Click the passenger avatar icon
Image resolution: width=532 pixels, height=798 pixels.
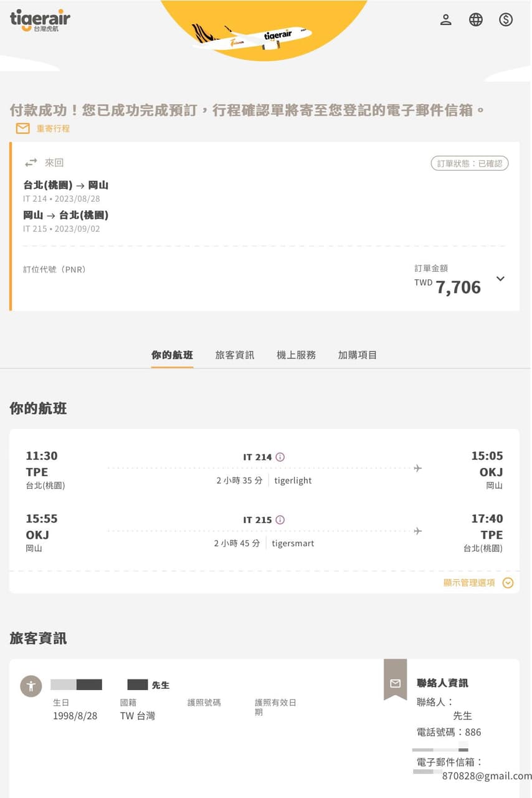point(31,686)
